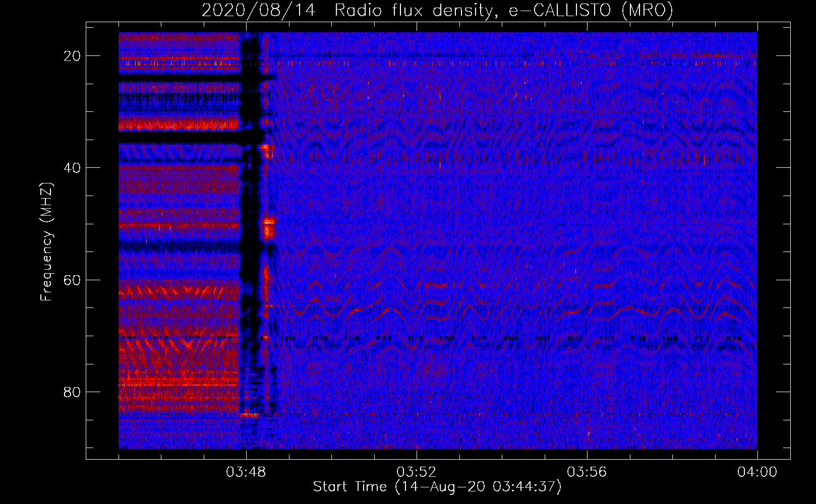Click the 03:52 time tick label

click(x=417, y=472)
